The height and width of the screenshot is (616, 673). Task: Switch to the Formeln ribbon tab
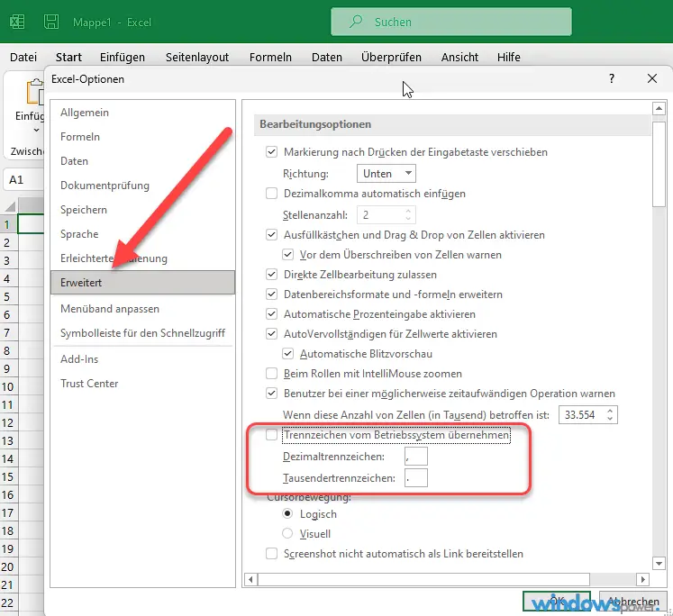click(x=270, y=57)
